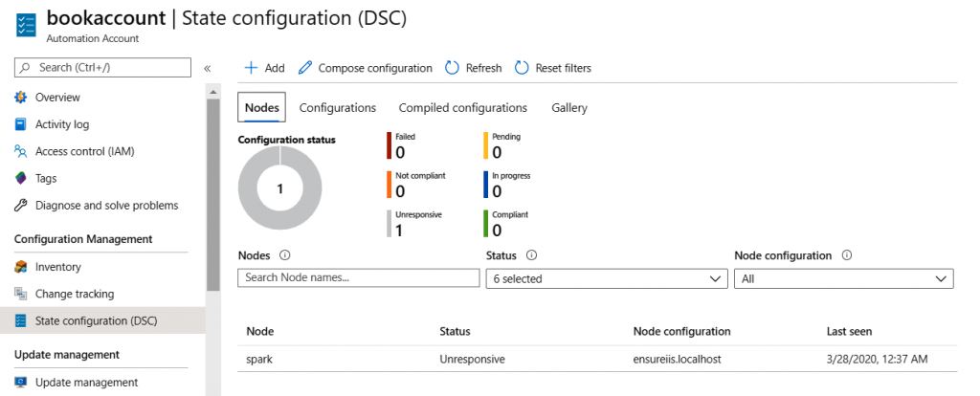Screen dimensions: 980x396
Task: Switch to the Gallery tab
Action: pyautogui.click(x=569, y=108)
